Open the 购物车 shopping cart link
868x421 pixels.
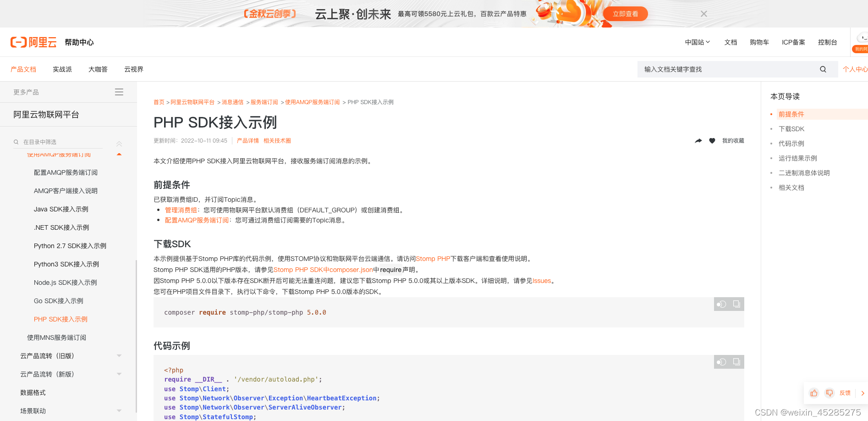click(759, 42)
